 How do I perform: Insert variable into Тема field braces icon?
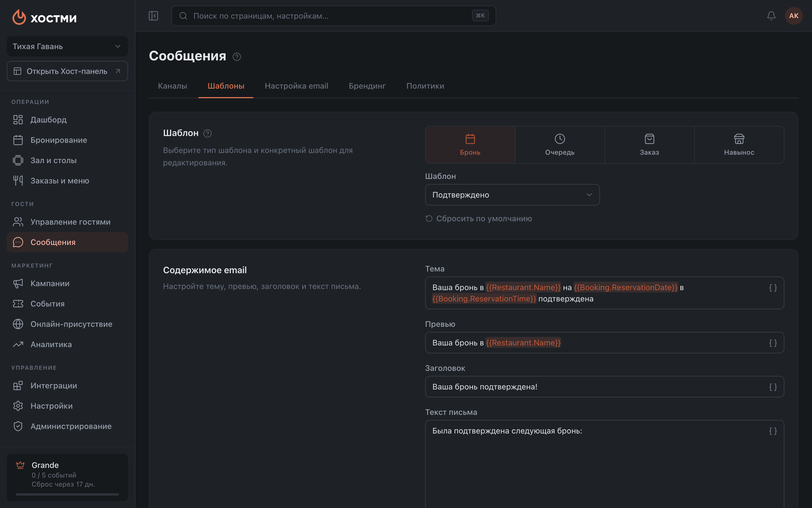click(773, 288)
